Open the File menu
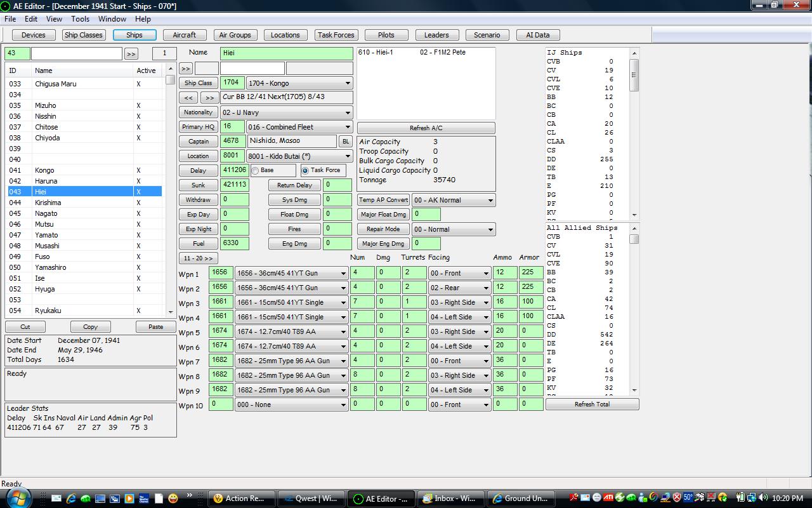812x508 pixels. [x=11, y=19]
